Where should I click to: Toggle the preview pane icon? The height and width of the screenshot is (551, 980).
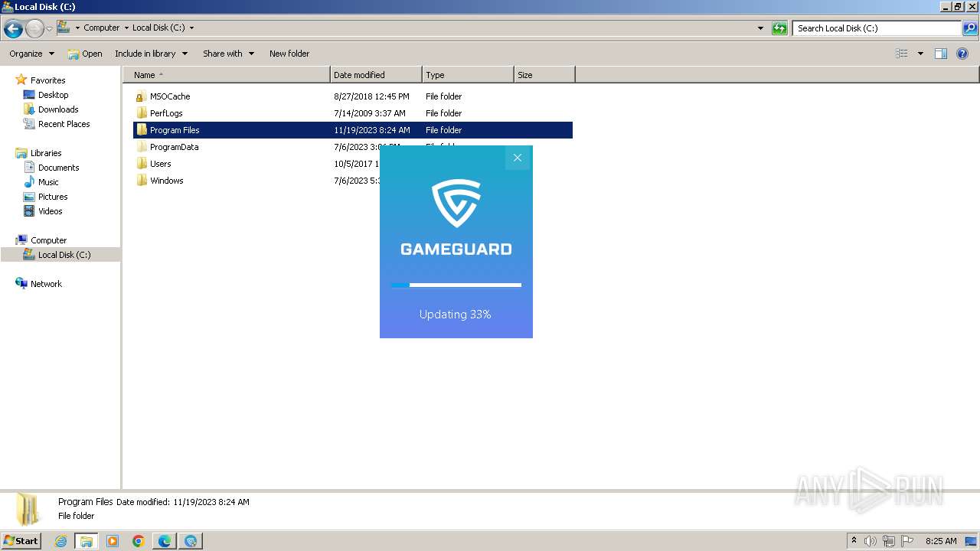point(941,54)
